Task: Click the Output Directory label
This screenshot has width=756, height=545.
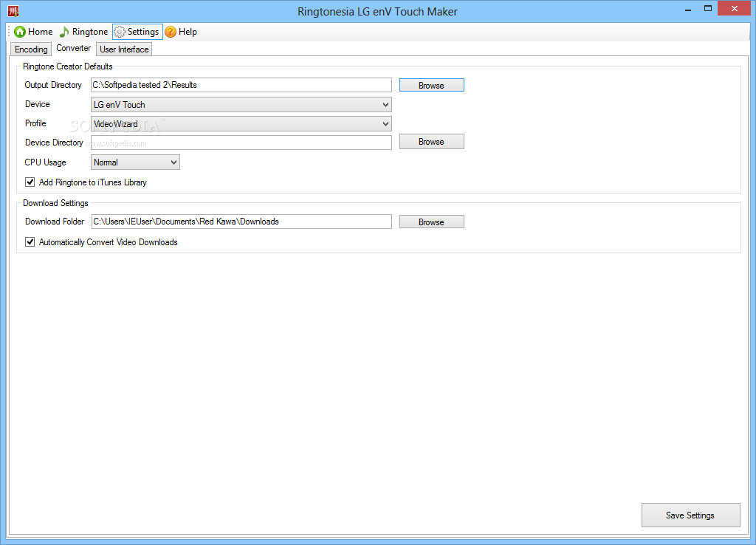Action: [x=53, y=85]
